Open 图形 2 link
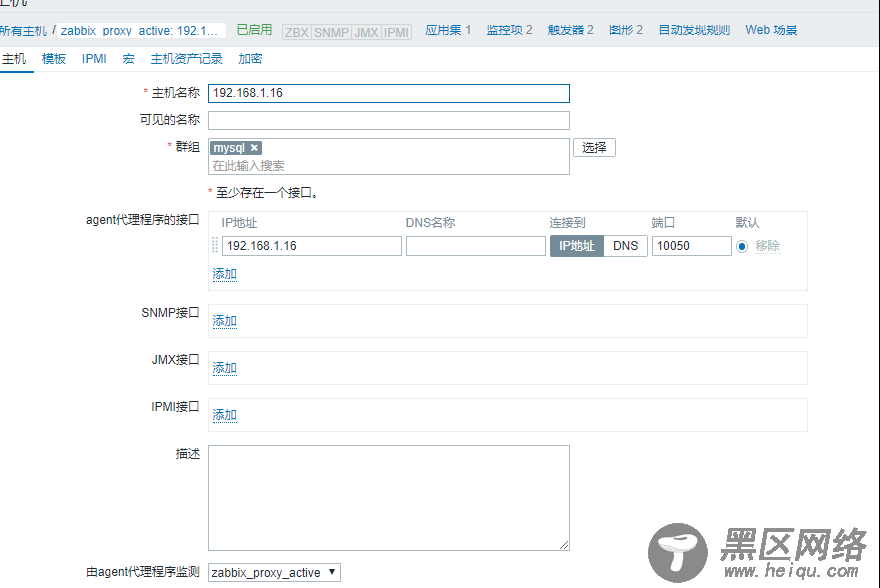The height and width of the screenshot is (588, 880). click(626, 30)
